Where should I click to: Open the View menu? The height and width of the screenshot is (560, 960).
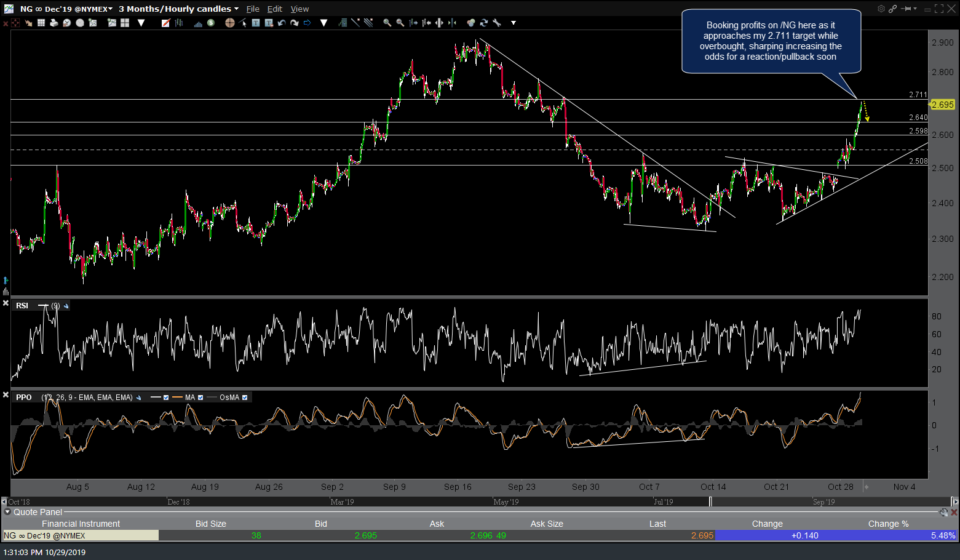[300, 8]
